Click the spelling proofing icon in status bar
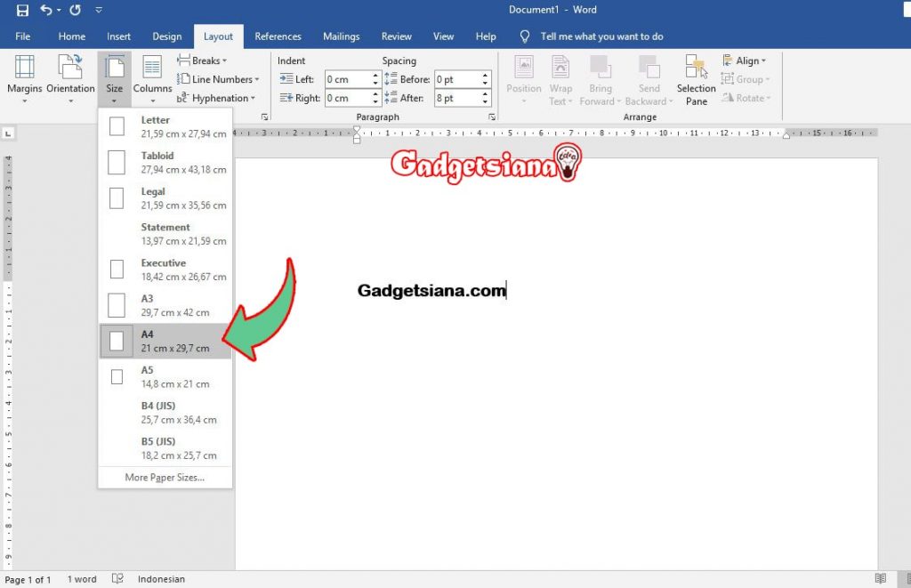This screenshot has width=911, height=588. 117,579
